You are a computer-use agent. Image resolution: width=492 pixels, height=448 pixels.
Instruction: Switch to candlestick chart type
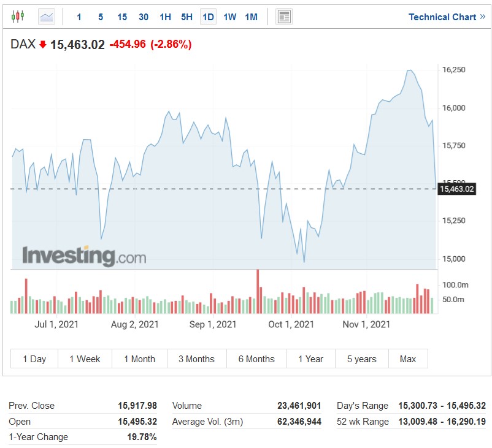pos(18,17)
